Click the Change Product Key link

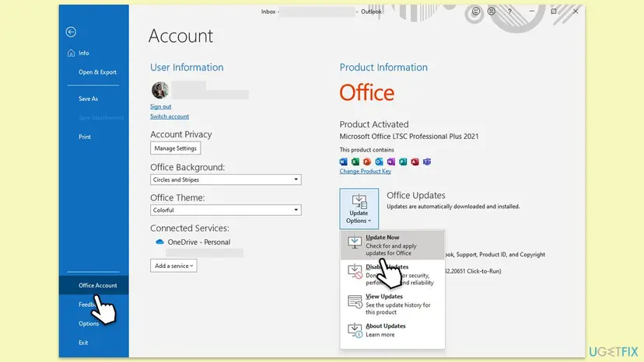point(365,171)
